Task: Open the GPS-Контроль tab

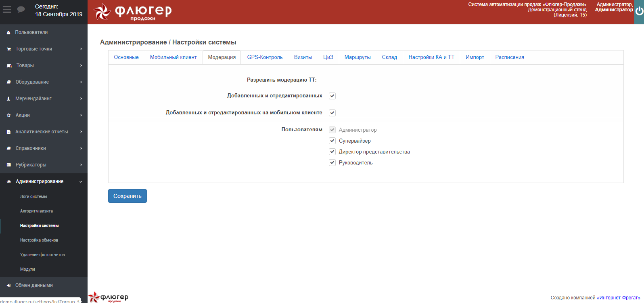Action: coord(265,57)
